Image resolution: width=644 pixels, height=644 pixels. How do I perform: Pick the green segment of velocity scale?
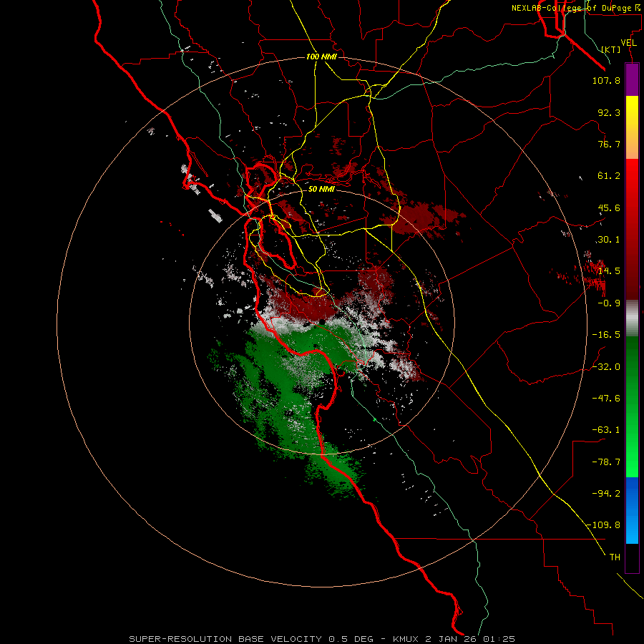(632, 406)
